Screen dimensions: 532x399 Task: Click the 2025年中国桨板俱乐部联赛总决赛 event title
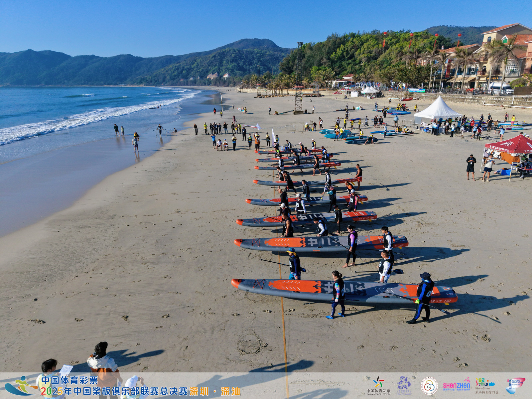[114, 391]
